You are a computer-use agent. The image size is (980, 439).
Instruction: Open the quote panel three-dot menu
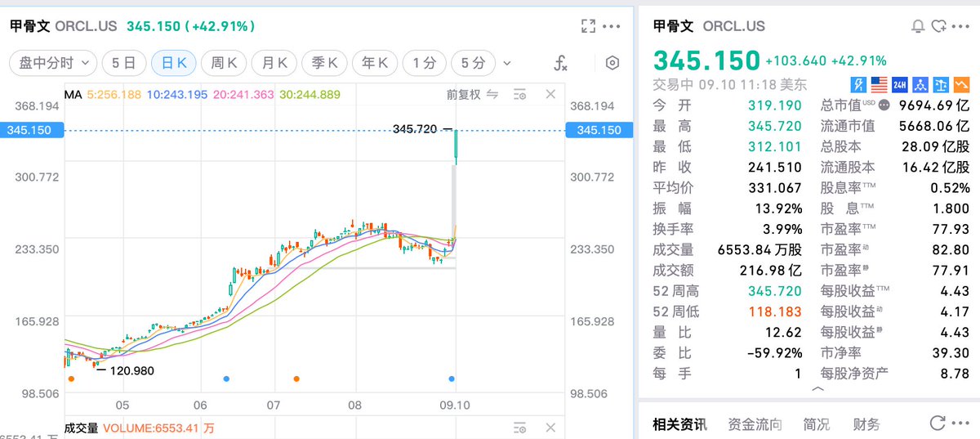tap(960, 26)
